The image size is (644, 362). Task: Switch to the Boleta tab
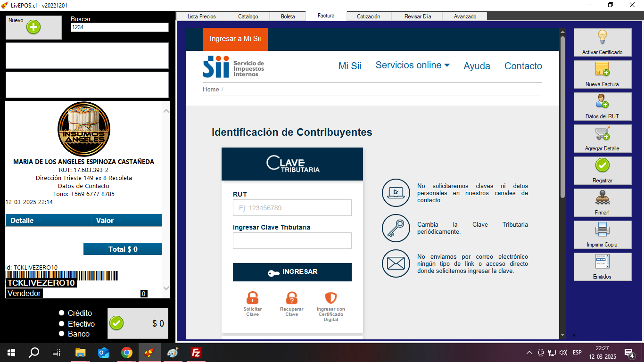click(x=288, y=16)
